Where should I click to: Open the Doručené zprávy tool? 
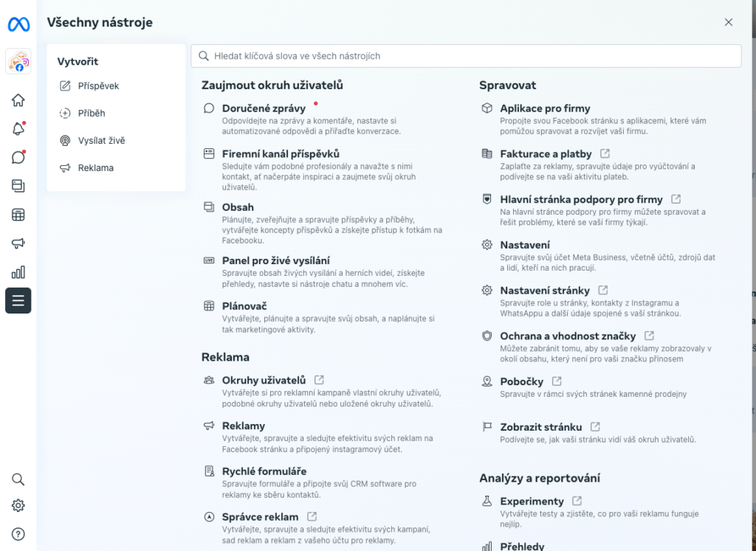(x=264, y=108)
